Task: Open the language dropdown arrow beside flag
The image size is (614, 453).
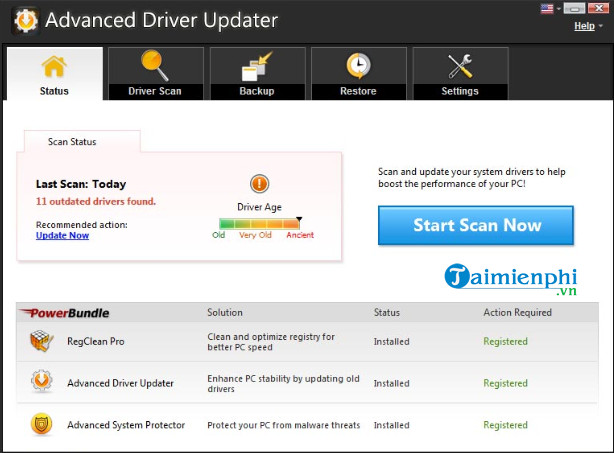Action: [x=558, y=9]
